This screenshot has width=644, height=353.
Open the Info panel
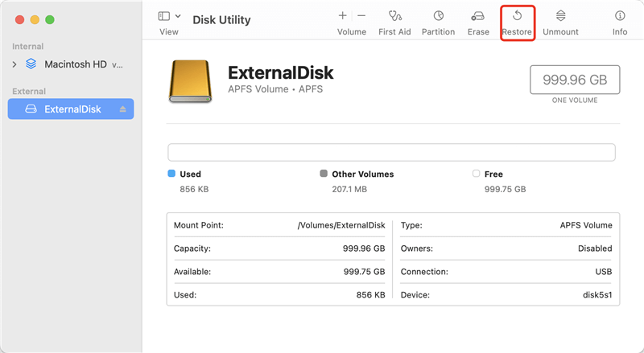click(620, 16)
